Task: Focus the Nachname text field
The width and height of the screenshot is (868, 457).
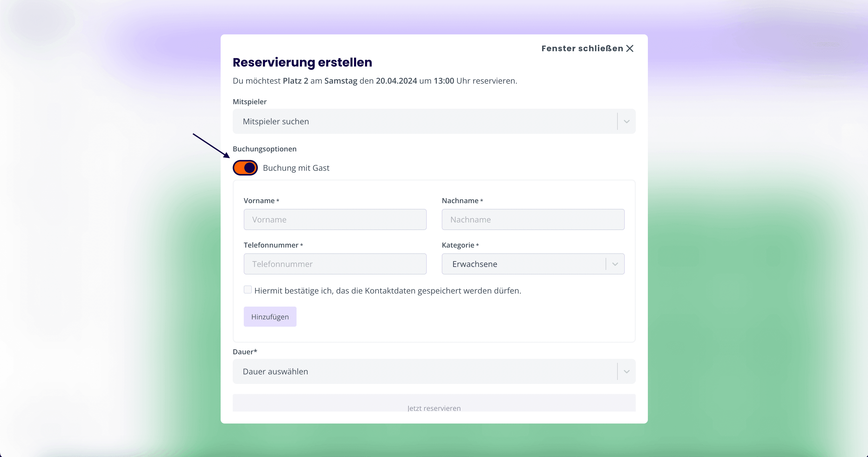Action: 533,219
